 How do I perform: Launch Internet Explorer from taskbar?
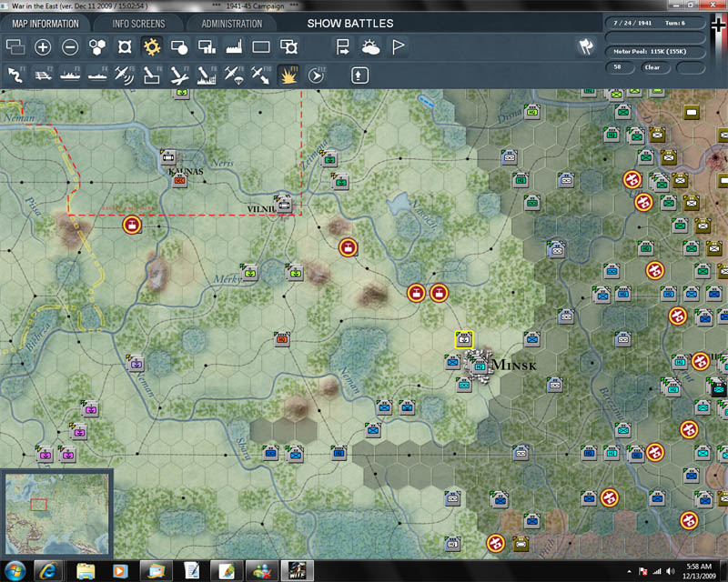48,571
